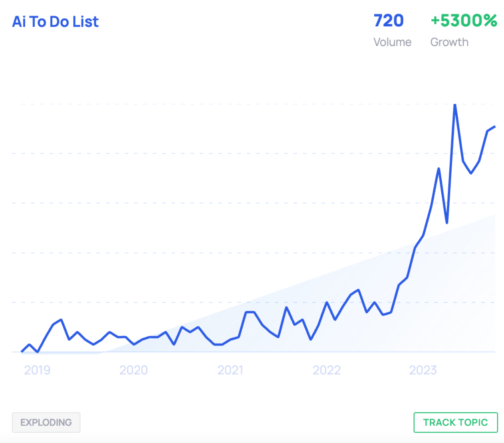The image size is (504, 443).
Task: Click the Growth label
Action: coord(449,42)
